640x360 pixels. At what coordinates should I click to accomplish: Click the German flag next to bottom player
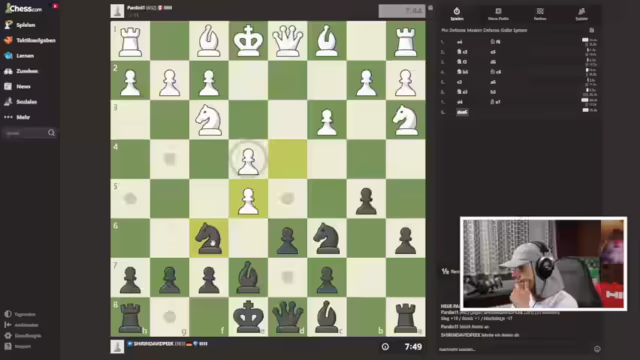189,344
